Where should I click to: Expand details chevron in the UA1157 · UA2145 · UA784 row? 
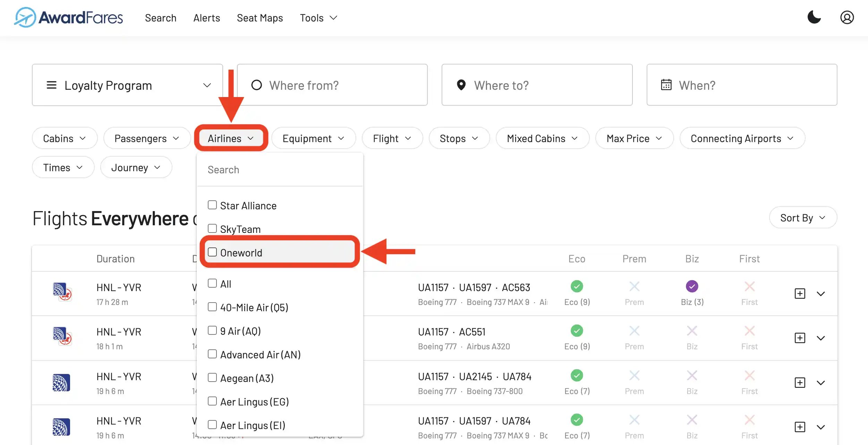pyautogui.click(x=820, y=383)
